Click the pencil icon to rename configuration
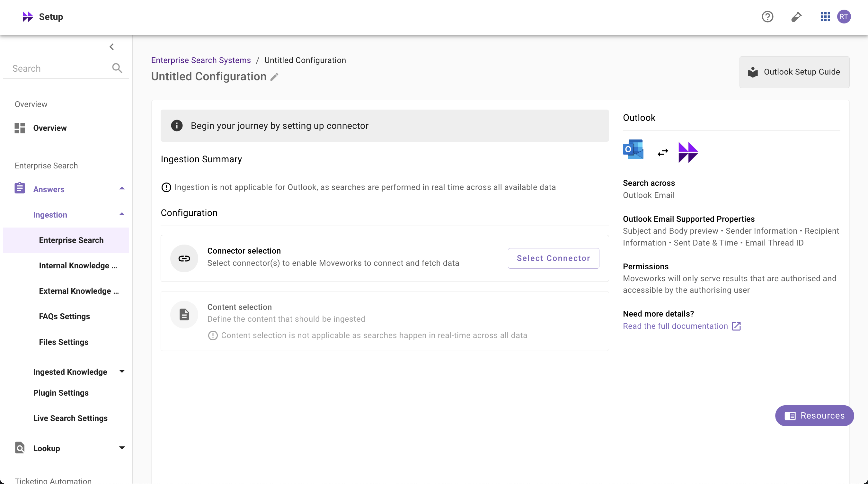This screenshot has width=868, height=484. pos(275,77)
